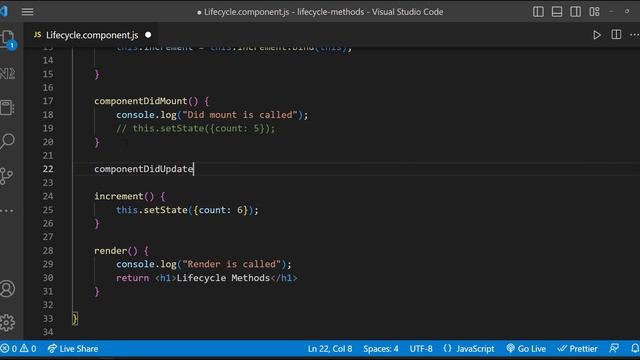Click line number 17 in gutter
640x360 pixels.
[x=48, y=101]
